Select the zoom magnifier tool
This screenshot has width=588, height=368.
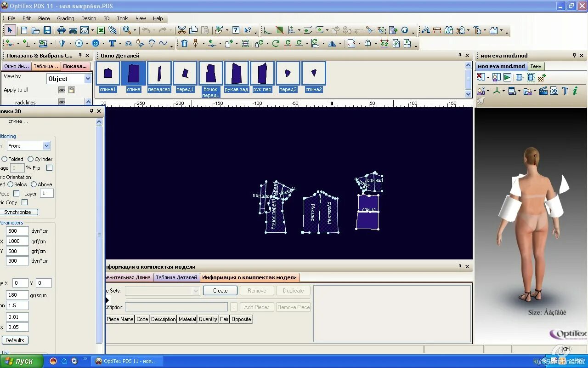126,30
